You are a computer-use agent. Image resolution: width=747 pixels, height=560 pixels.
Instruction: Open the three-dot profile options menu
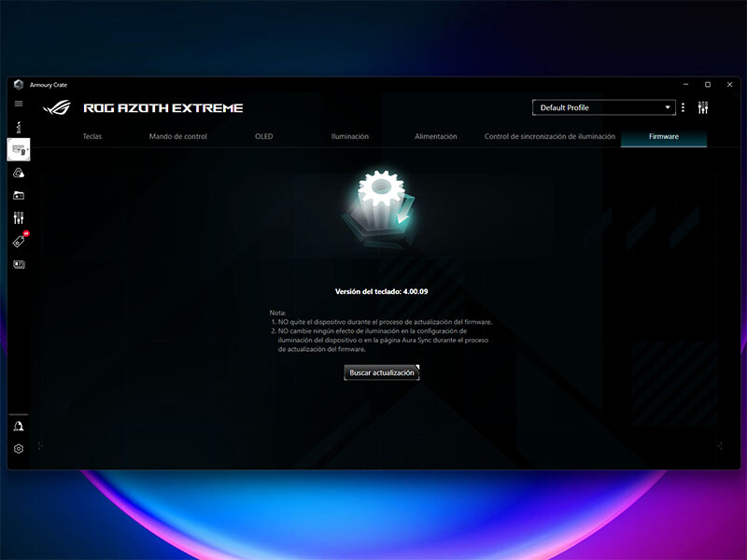tap(683, 107)
